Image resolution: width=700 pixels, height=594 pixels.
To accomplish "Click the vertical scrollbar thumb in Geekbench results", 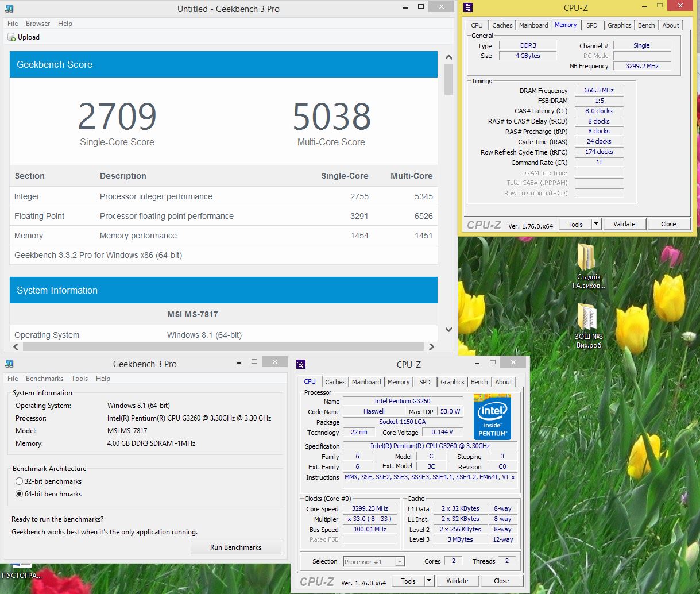I will [x=449, y=79].
